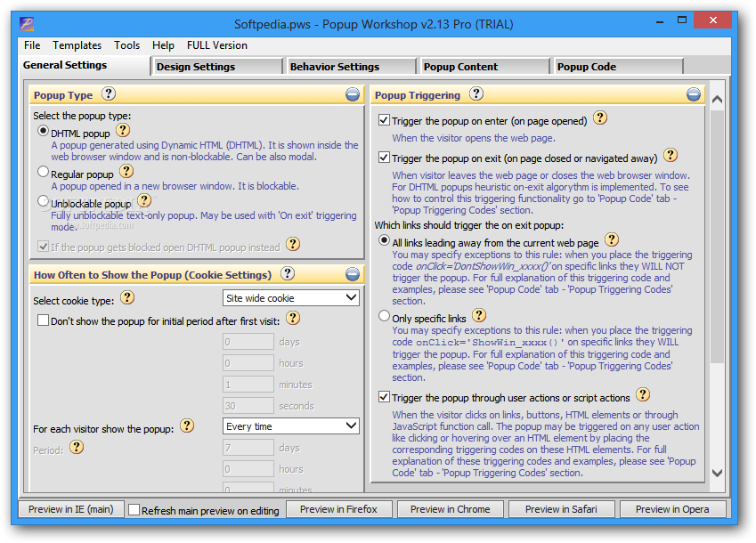Click help icon beside All links leading away
Image resolution: width=756 pixels, height=543 pixels.
[x=612, y=239]
